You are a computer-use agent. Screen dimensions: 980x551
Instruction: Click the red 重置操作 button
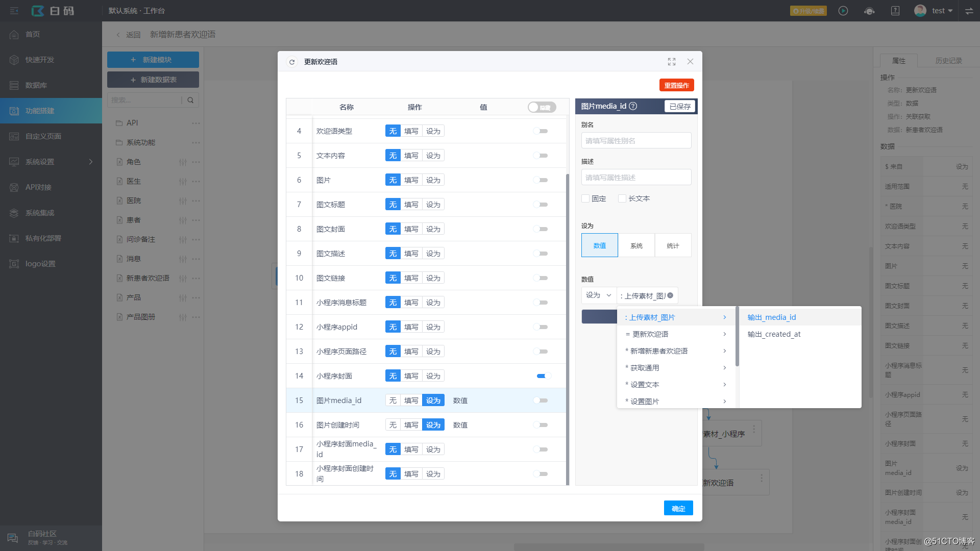click(x=677, y=85)
